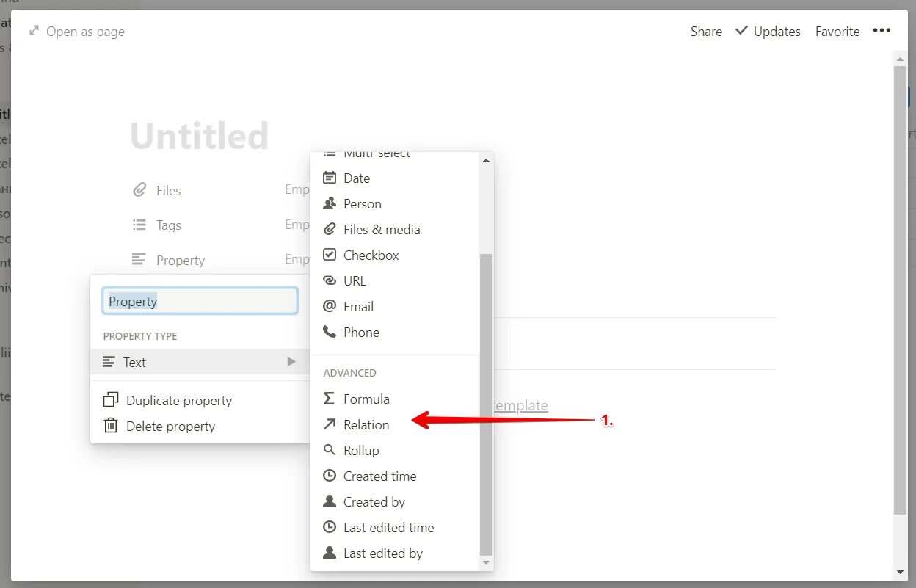
Task: Click the Person type icon
Action: pyautogui.click(x=330, y=203)
